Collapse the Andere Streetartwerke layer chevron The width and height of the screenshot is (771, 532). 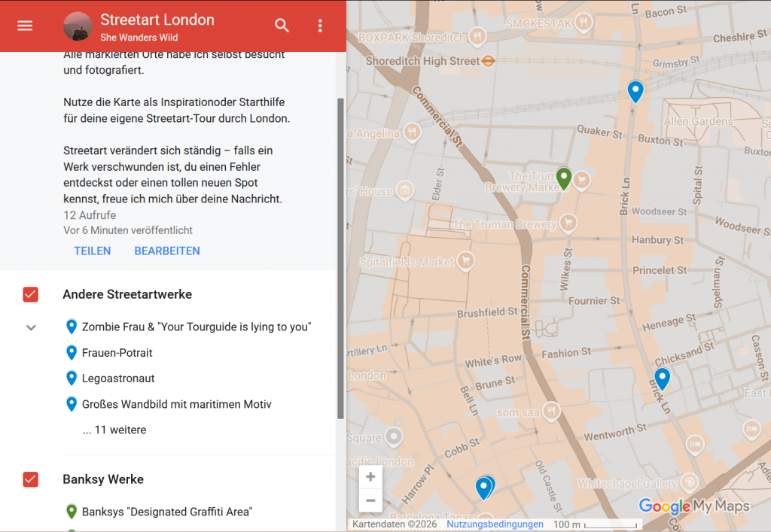coord(31,327)
